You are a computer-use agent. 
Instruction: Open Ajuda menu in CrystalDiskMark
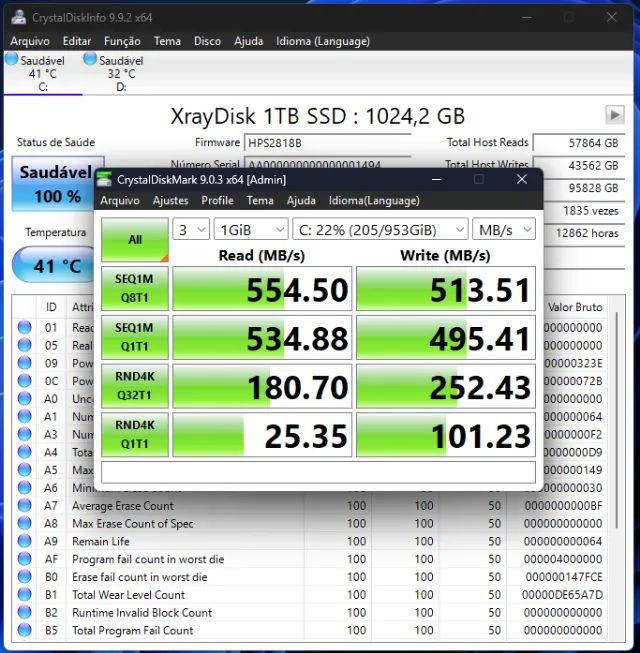point(301,201)
